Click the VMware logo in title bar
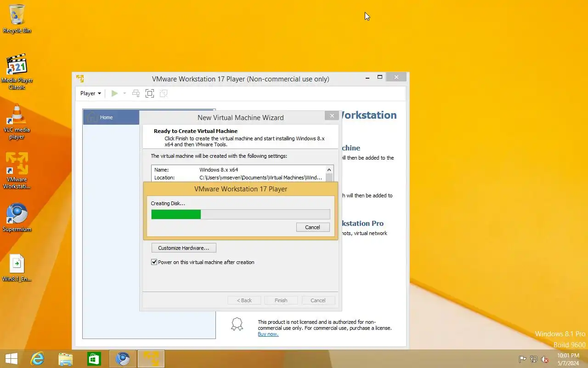 pyautogui.click(x=80, y=79)
